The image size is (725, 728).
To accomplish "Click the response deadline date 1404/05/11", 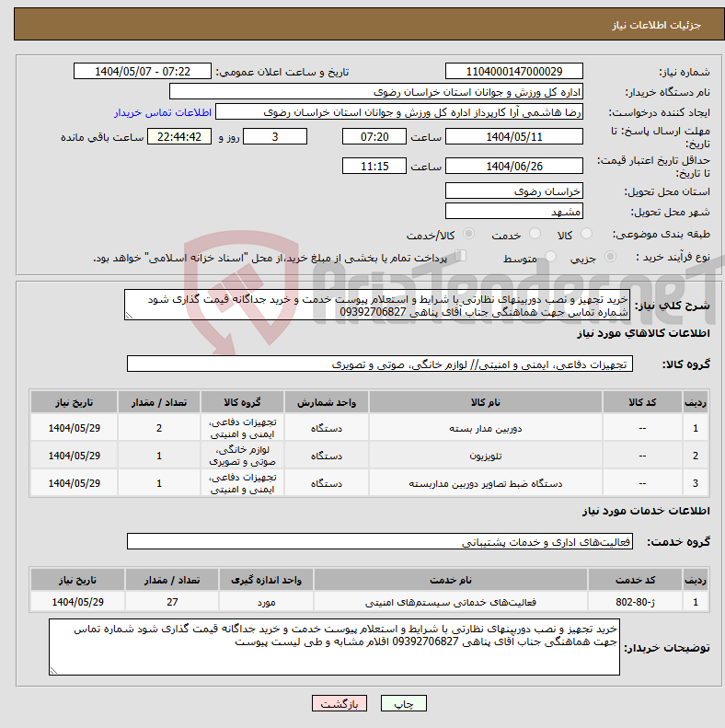I will [x=513, y=136].
